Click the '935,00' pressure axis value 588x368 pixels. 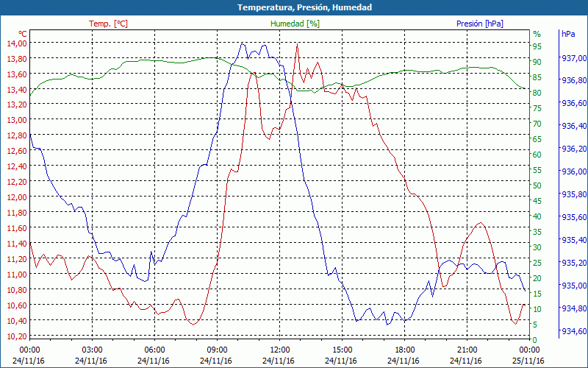[573, 286]
